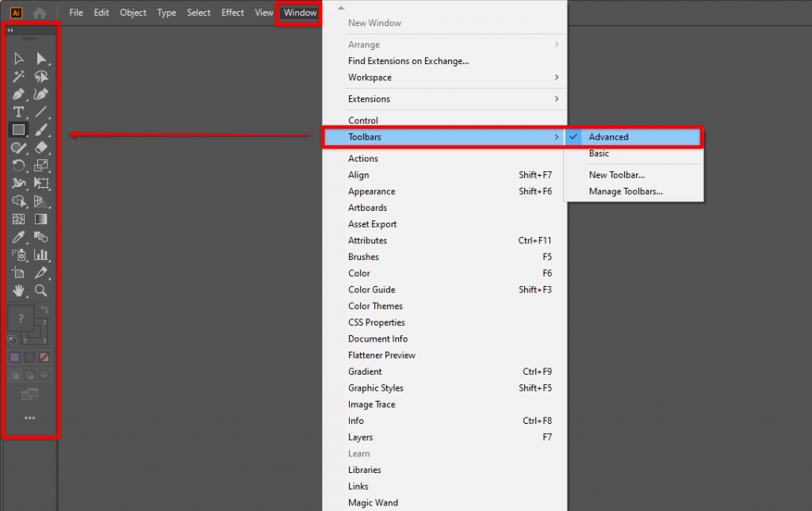
Task: Select the Eraser tool
Action: 41,148
